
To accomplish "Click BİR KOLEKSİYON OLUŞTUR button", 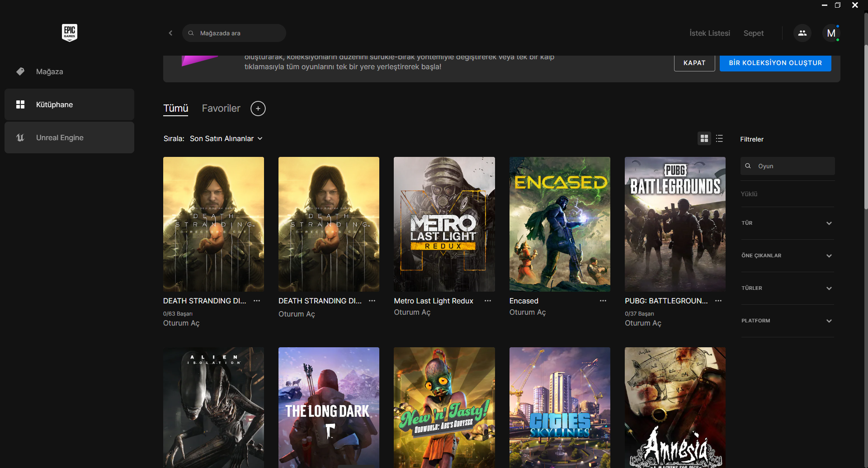I will point(775,63).
